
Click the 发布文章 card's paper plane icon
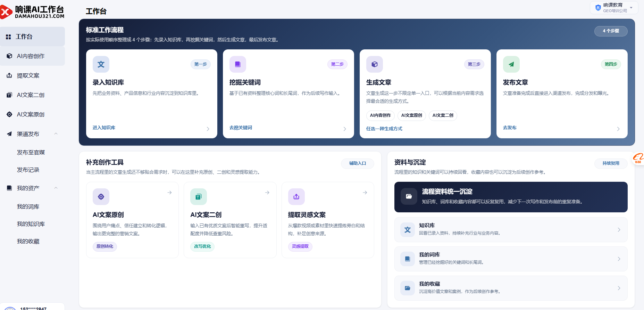511,64
